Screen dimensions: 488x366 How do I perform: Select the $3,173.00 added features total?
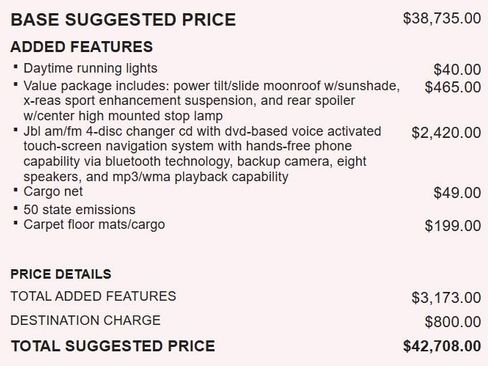point(446,298)
